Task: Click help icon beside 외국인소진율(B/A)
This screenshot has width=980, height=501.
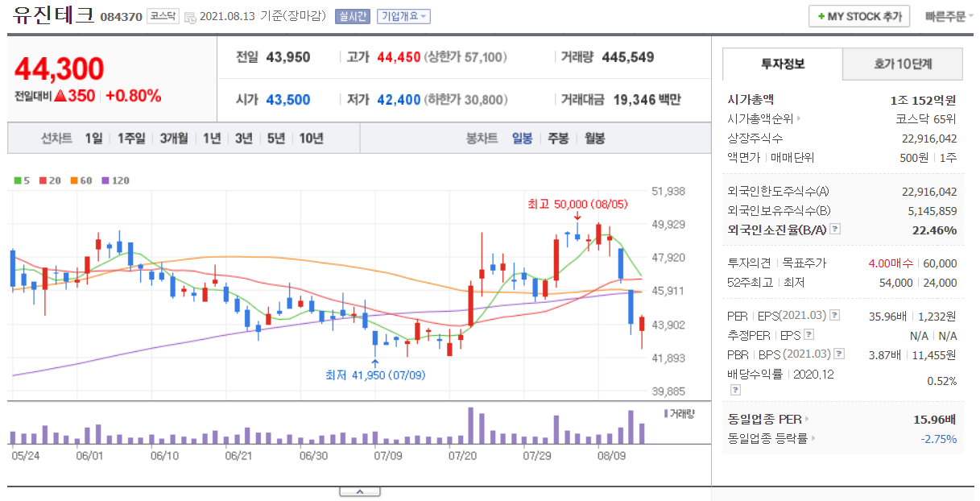Action: 834,230
